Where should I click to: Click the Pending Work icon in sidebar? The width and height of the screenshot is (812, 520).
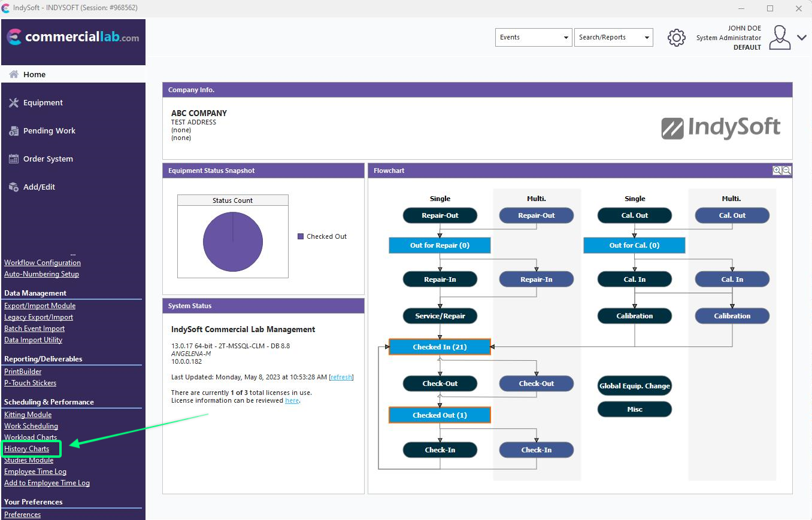(14, 131)
